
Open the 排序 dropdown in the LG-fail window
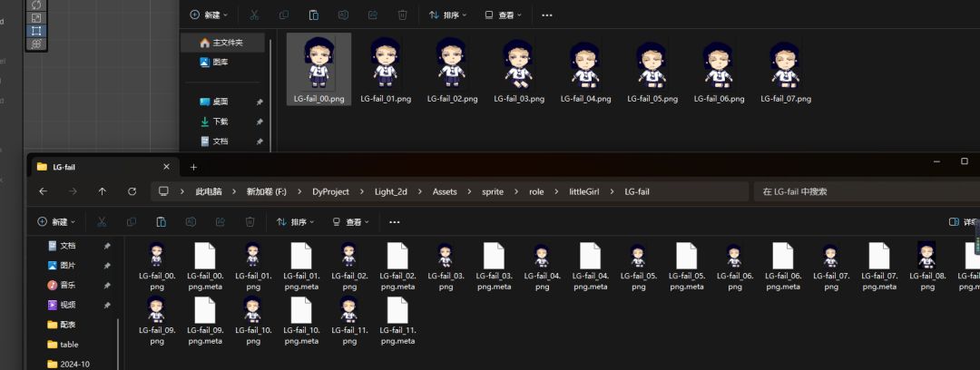tap(295, 222)
